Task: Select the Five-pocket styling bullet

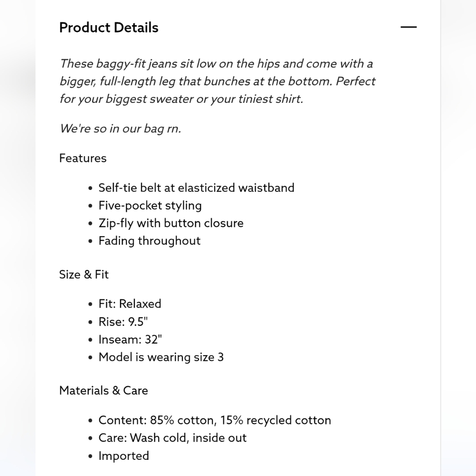Action: click(150, 206)
